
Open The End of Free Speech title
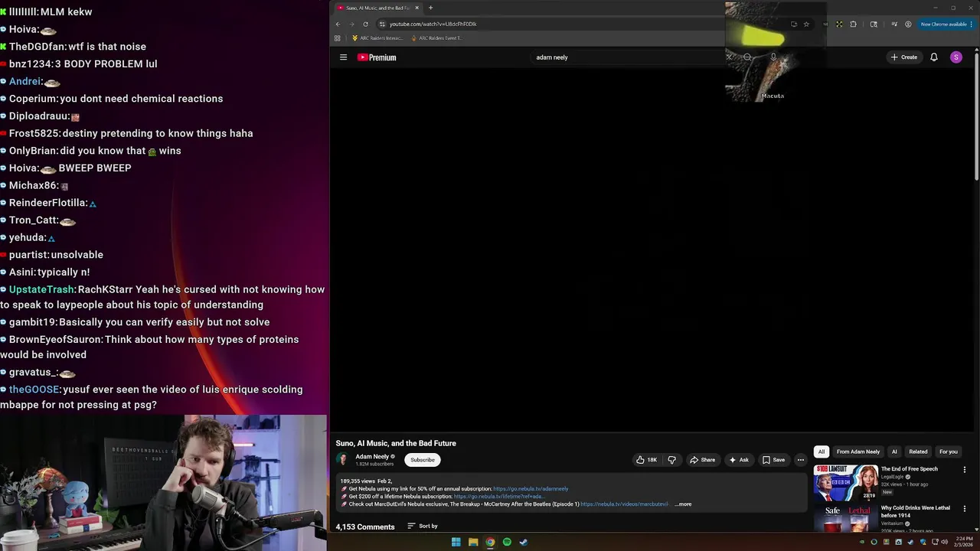pos(909,469)
